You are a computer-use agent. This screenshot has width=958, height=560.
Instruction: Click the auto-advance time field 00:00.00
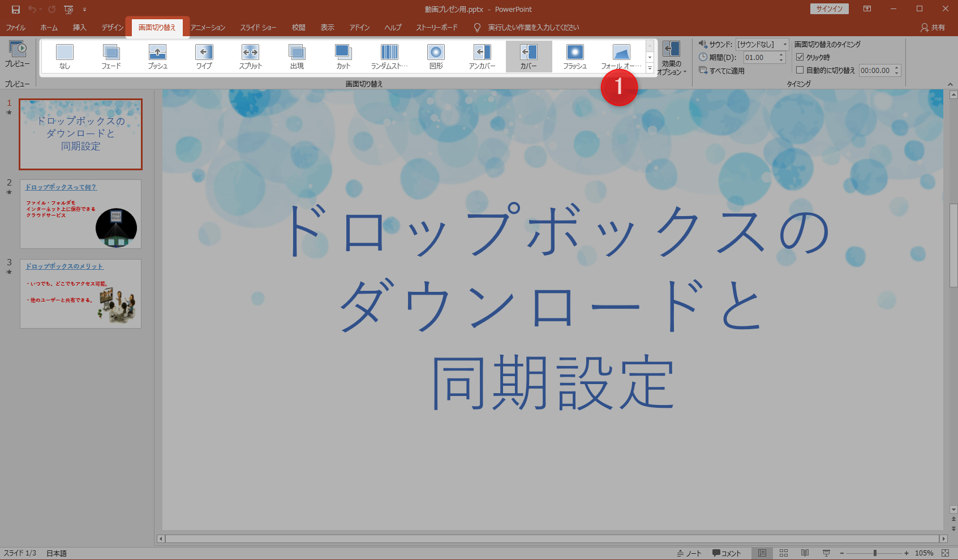[875, 71]
